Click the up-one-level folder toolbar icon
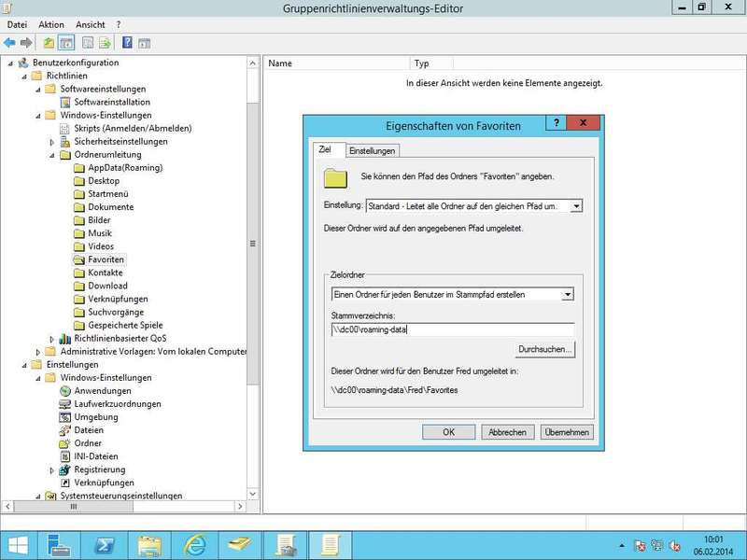Screen dimensions: 747x560 (x=49, y=43)
